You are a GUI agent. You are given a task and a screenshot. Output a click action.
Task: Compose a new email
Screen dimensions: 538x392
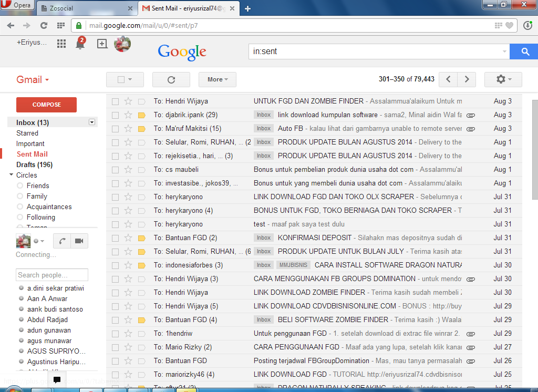click(46, 105)
